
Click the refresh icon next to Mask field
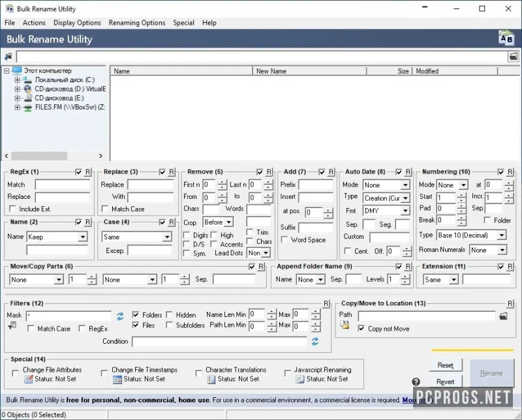(120, 316)
